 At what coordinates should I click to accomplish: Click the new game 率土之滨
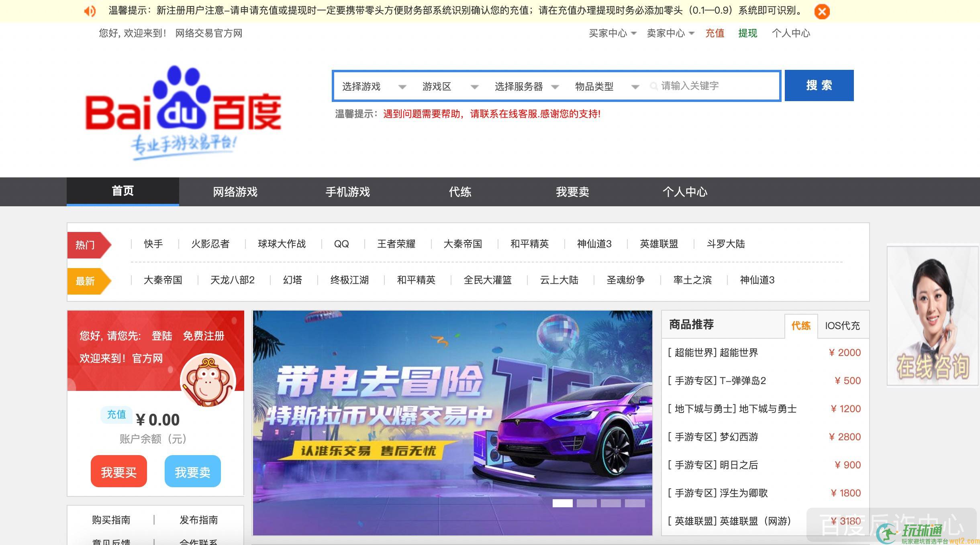click(692, 280)
